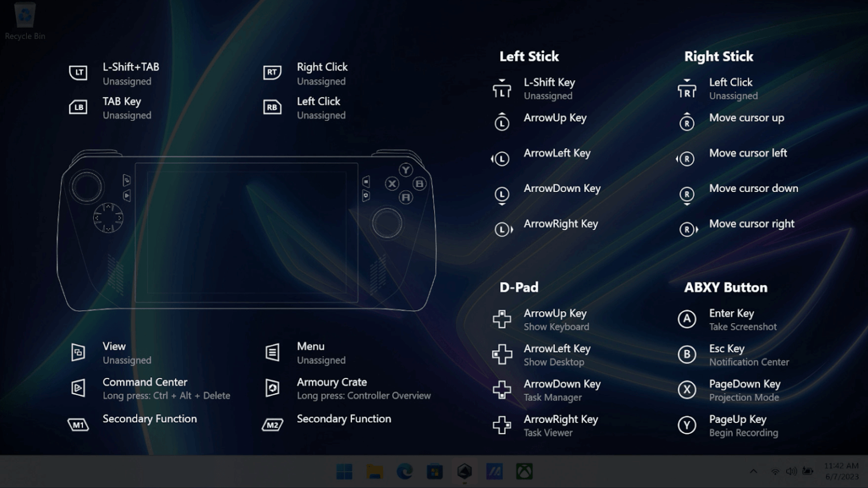Click the D-Pad icon beside ArrowUp Key
Viewport: 868px width, 488px height.
coord(502,319)
